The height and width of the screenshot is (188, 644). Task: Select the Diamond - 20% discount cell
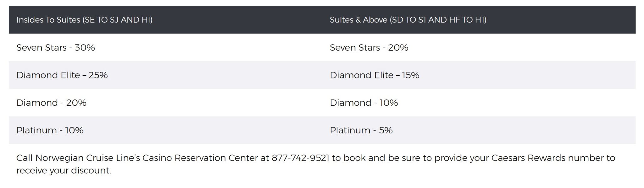pyautogui.click(x=51, y=103)
